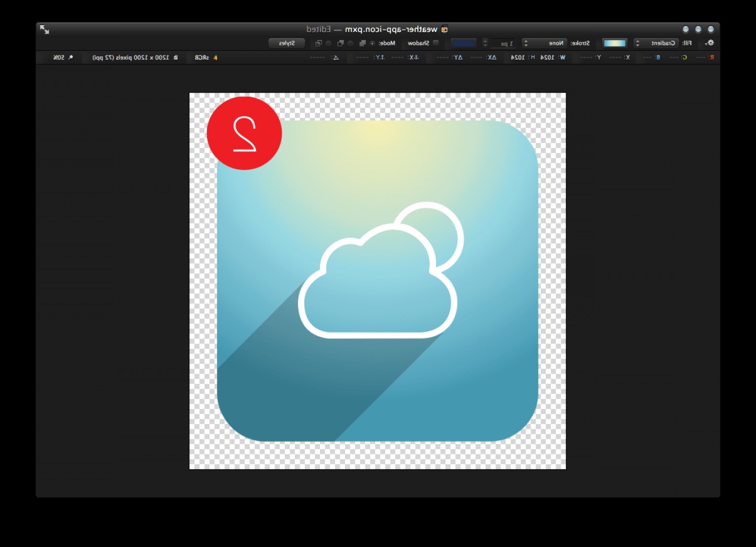
Task: Enable the Shadow effect checkbox
Action: click(436, 43)
